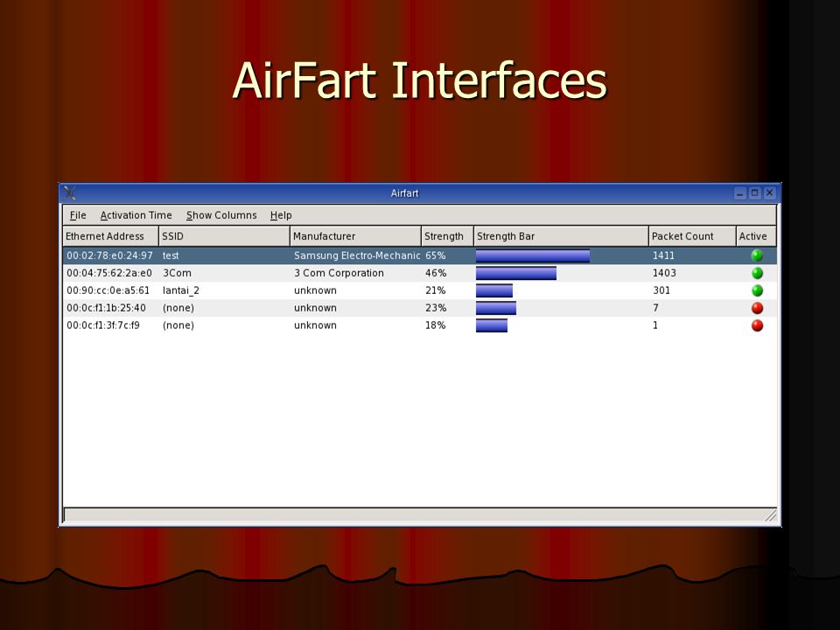The width and height of the screenshot is (840, 630).
Task: Maximize the Airfart window
Action: pos(755,192)
